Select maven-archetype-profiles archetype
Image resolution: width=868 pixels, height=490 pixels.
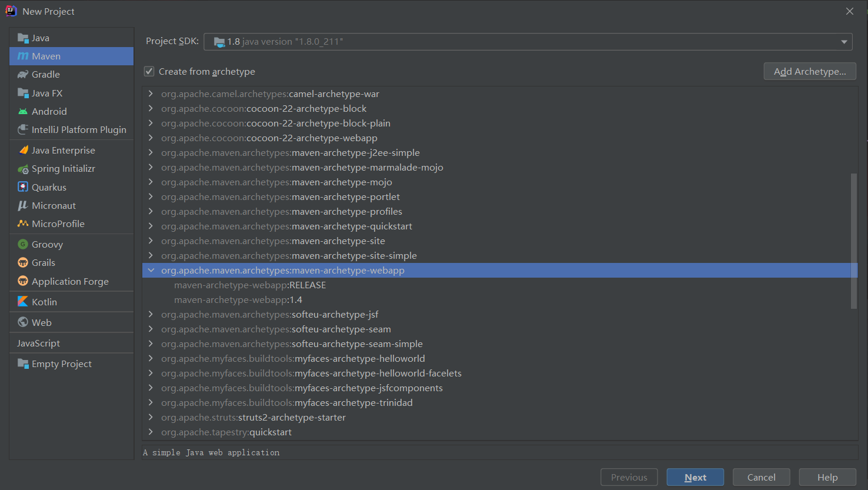tap(282, 212)
